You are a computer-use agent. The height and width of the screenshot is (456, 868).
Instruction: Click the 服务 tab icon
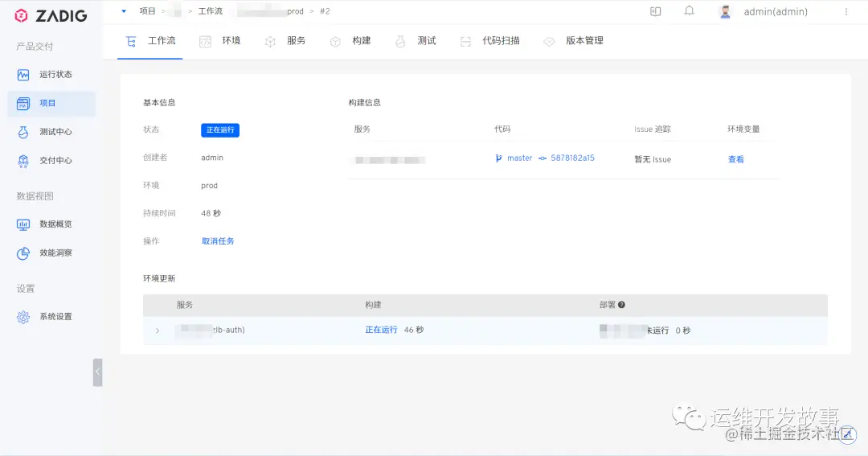click(x=270, y=42)
